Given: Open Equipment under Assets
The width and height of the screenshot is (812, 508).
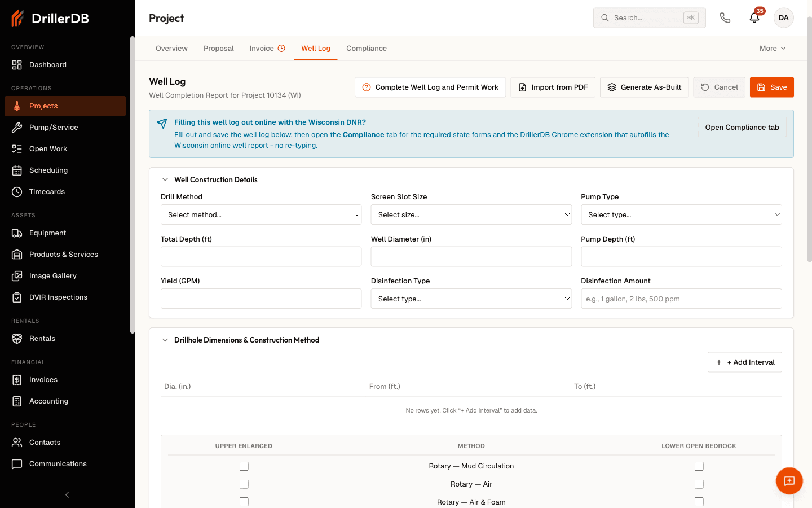Looking at the screenshot, I should 65,233.
